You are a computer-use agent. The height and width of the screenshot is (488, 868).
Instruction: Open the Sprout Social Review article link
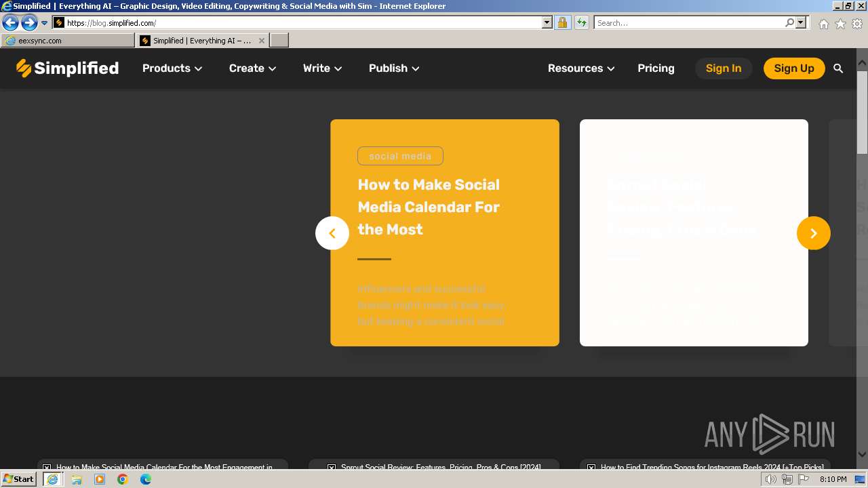[x=441, y=467]
